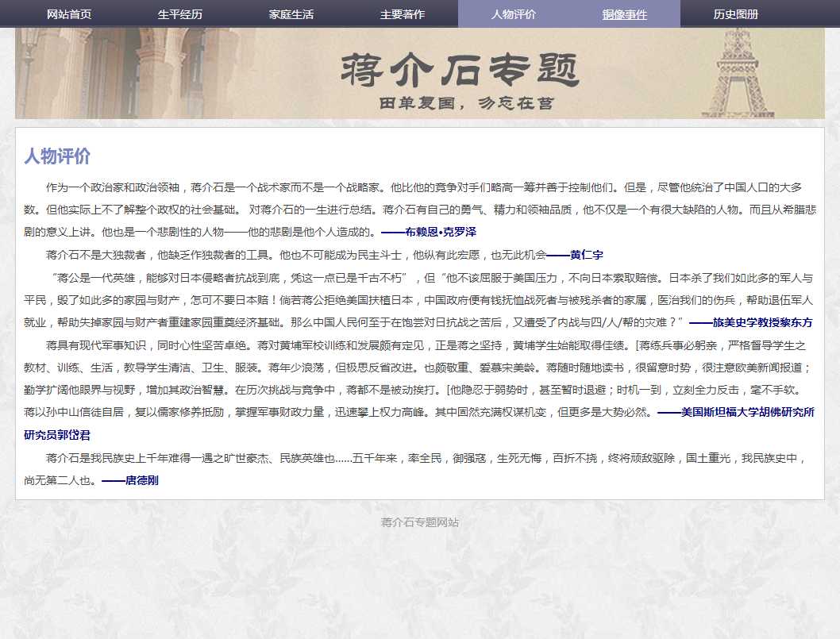840x639 pixels.
Task: Switch to the 历史图册 page
Action: 736,14
